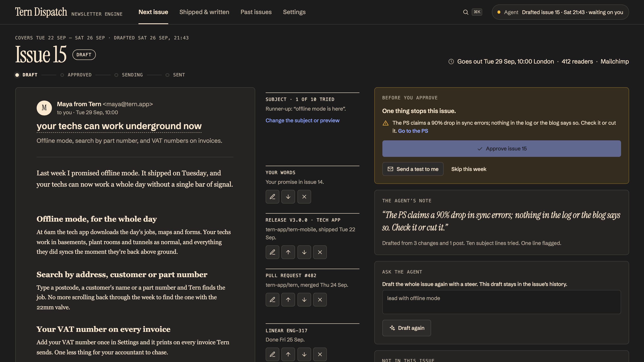Move Pull Request #482 block down
This screenshot has height=362, width=644.
304,299
